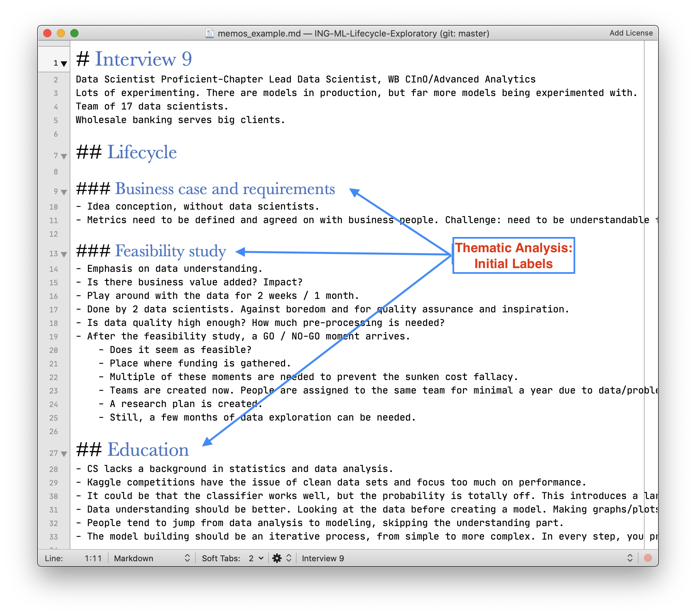696x616 pixels.
Task: Click the green zoom window button
Action: [74, 33]
